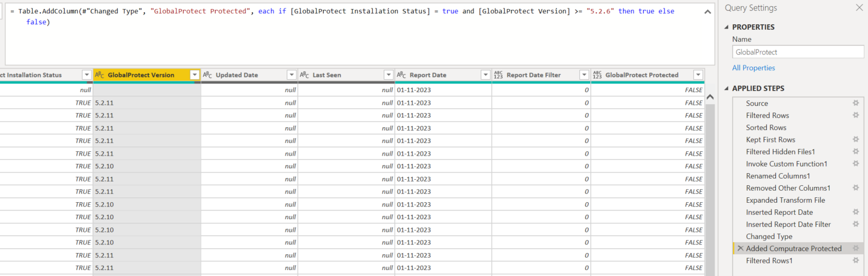
Task: Open settings gear for Filtered Rows step
Action: pyautogui.click(x=855, y=116)
